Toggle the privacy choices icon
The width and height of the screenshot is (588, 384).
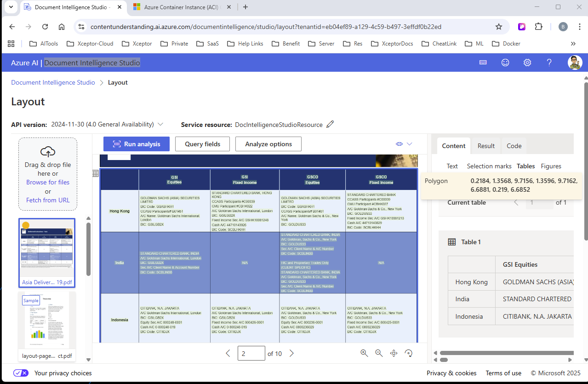21,373
